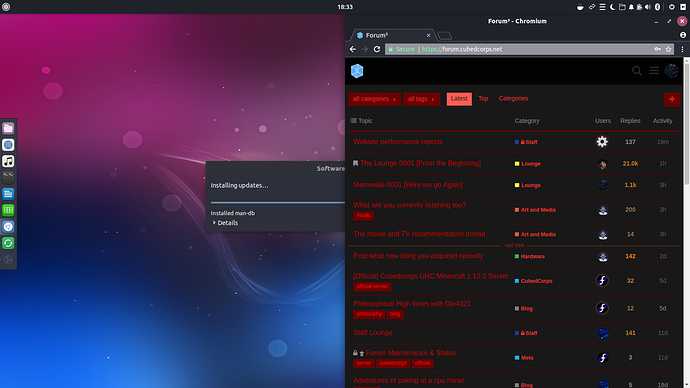Bookmark the page using the star icon
Screen dimensions: 690x388
[x=668, y=49]
